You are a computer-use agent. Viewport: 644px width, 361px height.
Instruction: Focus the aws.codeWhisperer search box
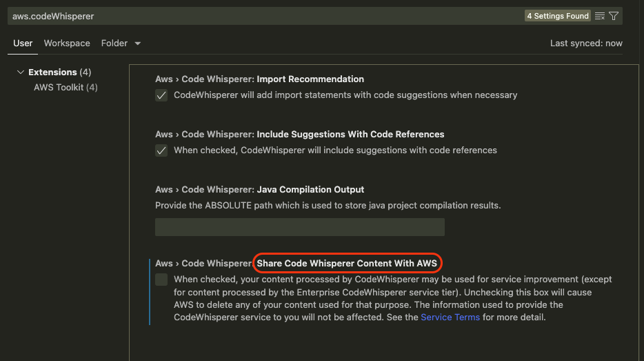click(x=262, y=16)
